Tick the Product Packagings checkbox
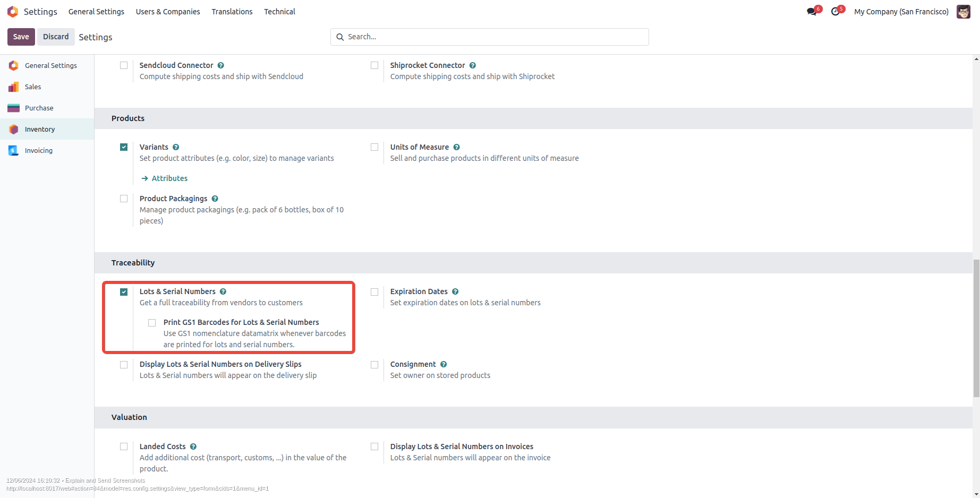This screenshot has width=980, height=498. 124,199
